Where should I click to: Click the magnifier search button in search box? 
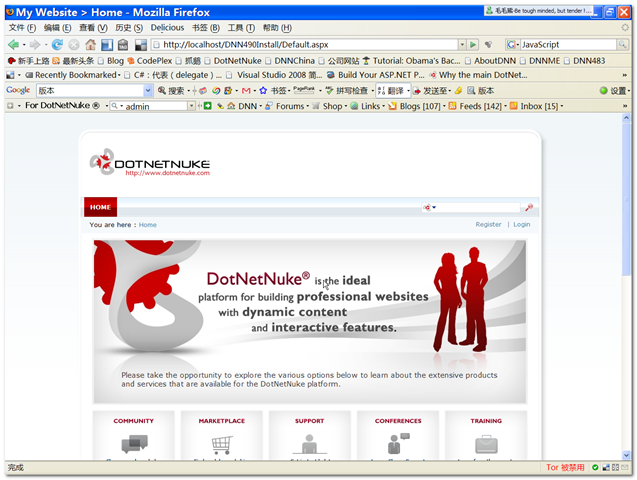tap(622, 44)
